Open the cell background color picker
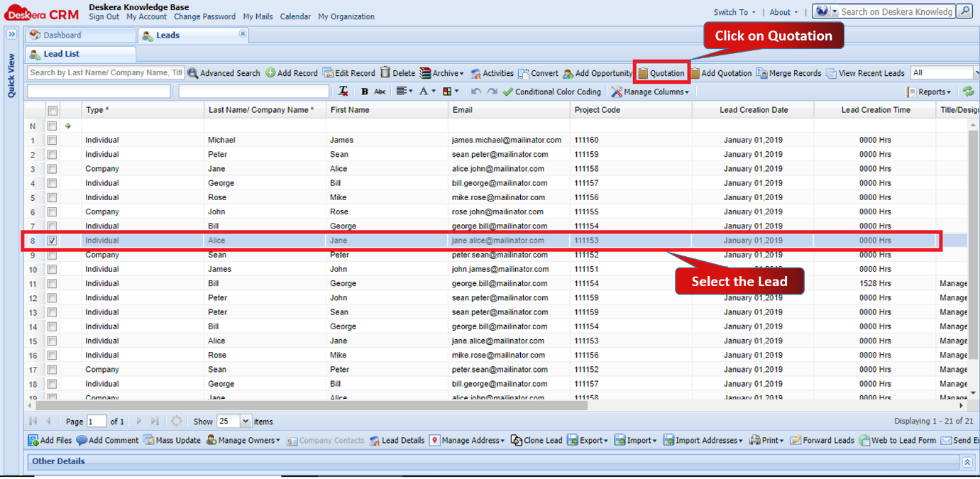 click(450, 92)
